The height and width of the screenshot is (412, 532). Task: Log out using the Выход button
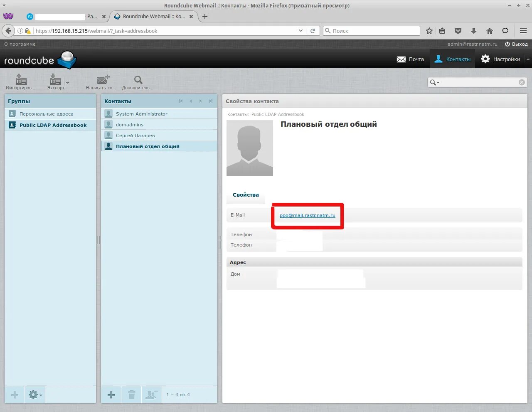(516, 44)
